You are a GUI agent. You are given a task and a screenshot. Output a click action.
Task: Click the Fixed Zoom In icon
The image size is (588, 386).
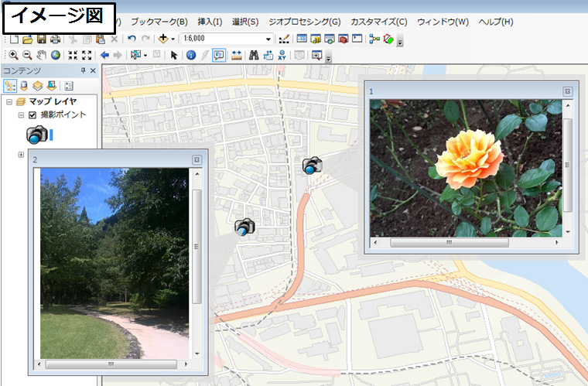pos(73,56)
